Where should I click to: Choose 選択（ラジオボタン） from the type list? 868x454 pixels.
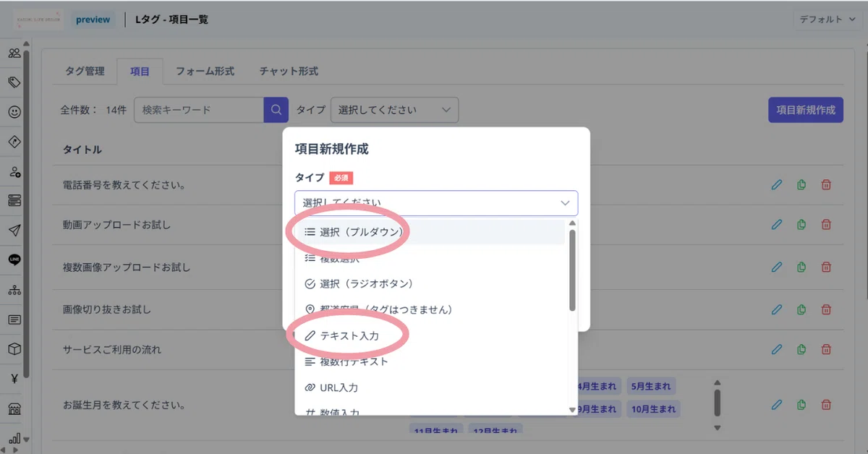tap(430, 283)
